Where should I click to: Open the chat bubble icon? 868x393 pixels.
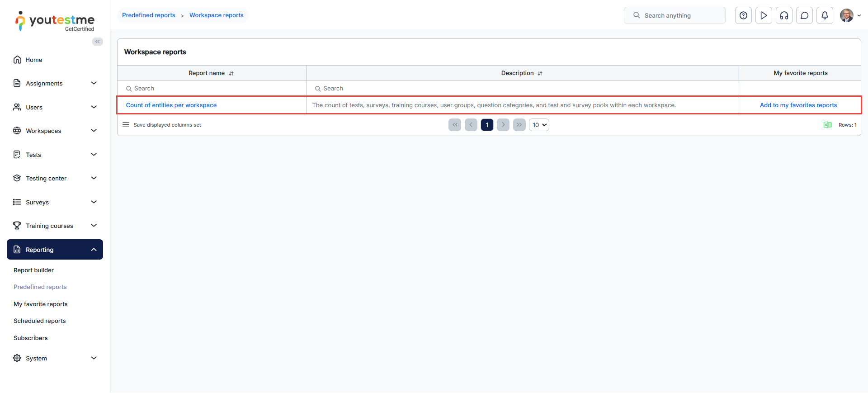pyautogui.click(x=804, y=15)
